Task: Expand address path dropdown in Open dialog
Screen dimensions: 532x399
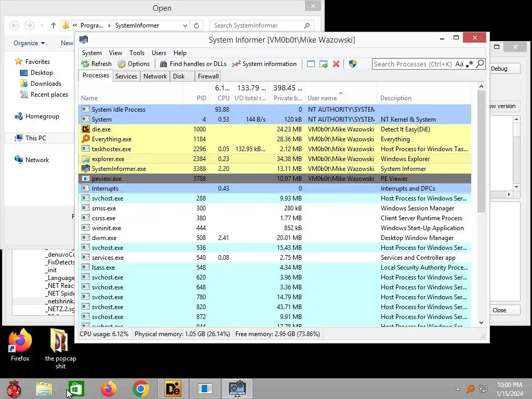Action: point(185,25)
